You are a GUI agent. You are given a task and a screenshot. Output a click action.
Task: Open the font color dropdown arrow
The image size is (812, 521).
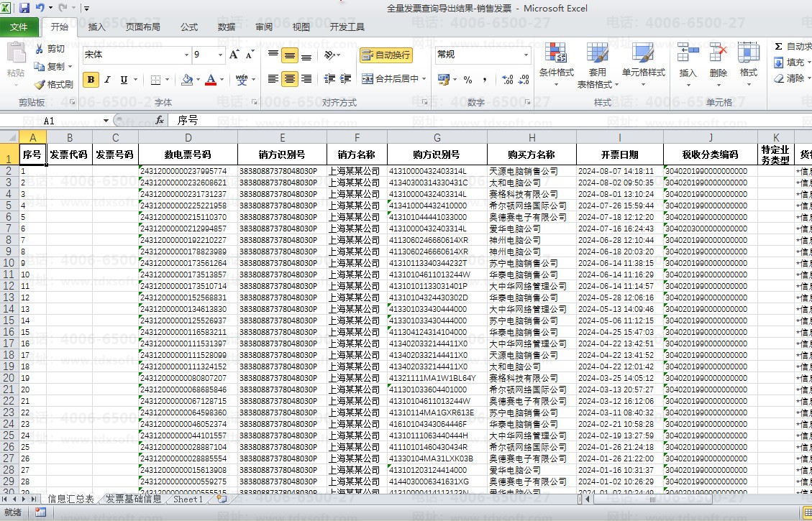(x=222, y=80)
